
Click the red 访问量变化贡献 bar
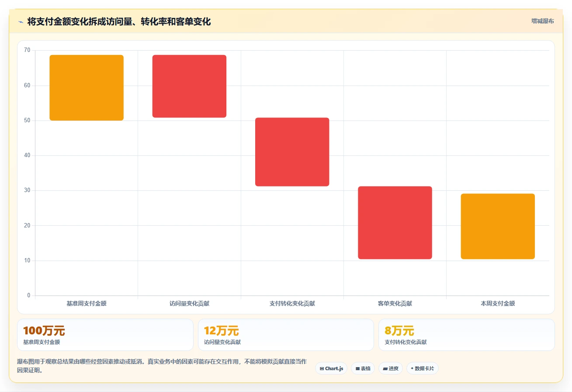click(189, 86)
